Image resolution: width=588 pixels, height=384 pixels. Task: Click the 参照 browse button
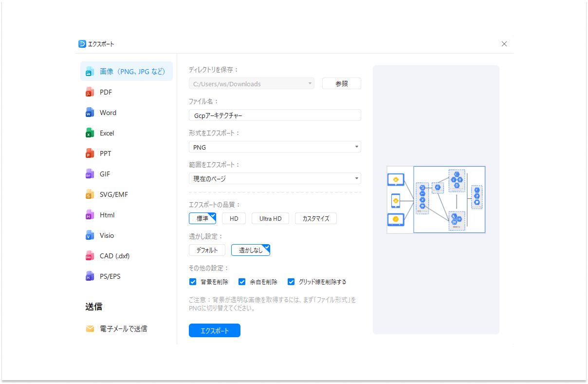pyautogui.click(x=341, y=83)
